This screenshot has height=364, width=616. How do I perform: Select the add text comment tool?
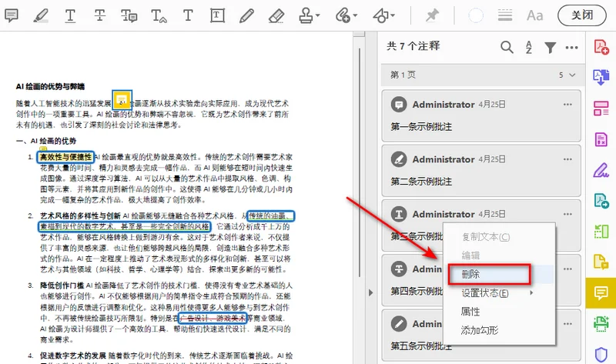click(188, 15)
